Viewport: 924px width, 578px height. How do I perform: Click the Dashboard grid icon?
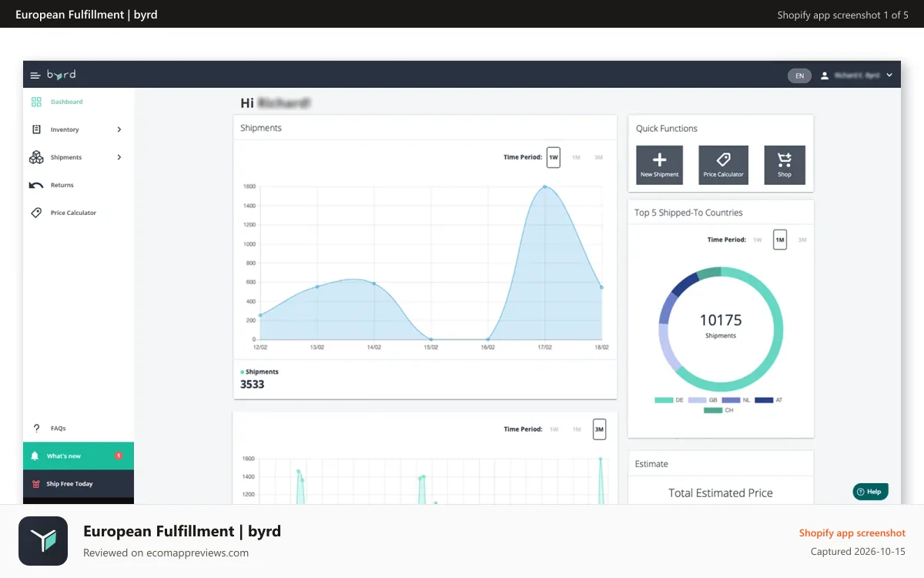pos(36,102)
